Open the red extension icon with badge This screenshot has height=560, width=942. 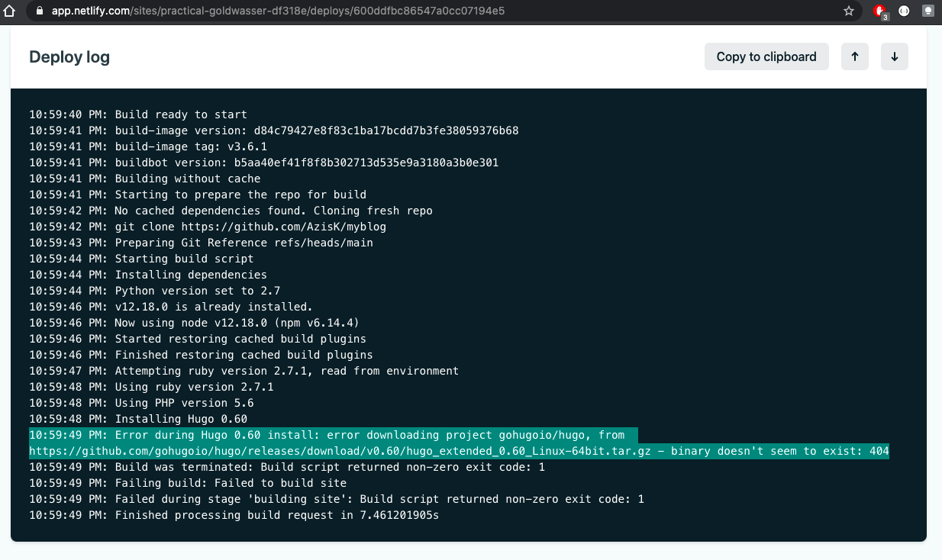click(x=881, y=11)
